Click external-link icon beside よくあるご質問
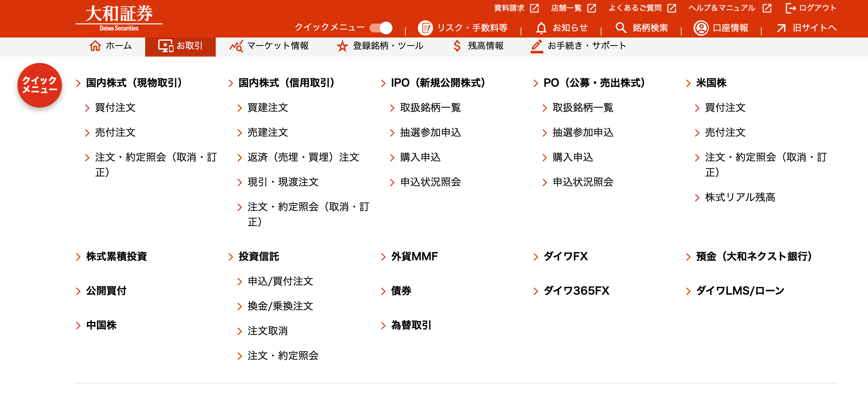Image resolution: width=868 pixels, height=395 pixels. [x=672, y=8]
